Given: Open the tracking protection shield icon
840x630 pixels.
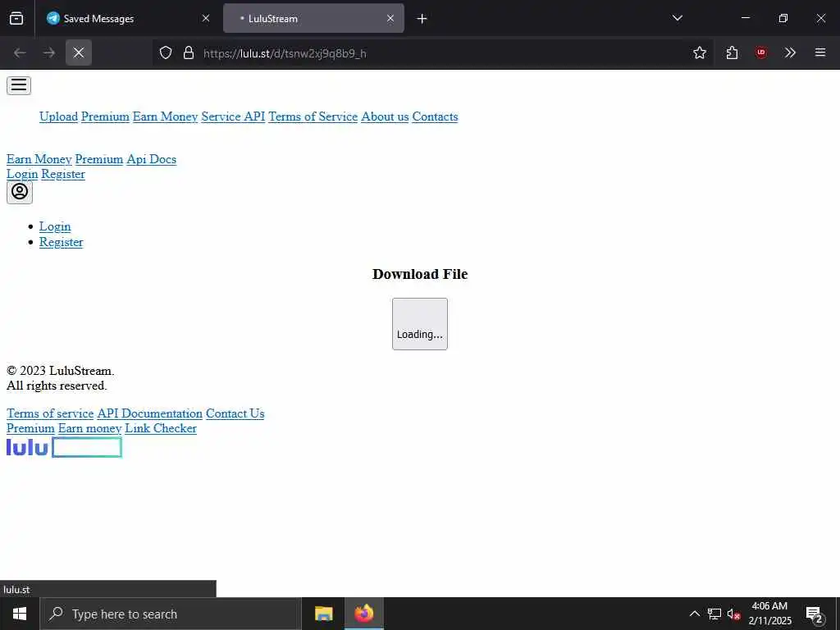Looking at the screenshot, I should 166,52.
